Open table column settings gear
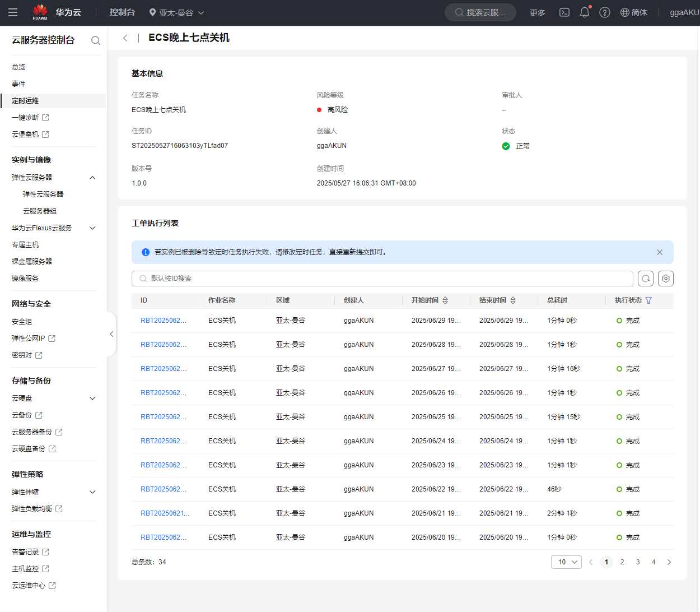Image resolution: width=700 pixels, height=612 pixels. click(666, 279)
